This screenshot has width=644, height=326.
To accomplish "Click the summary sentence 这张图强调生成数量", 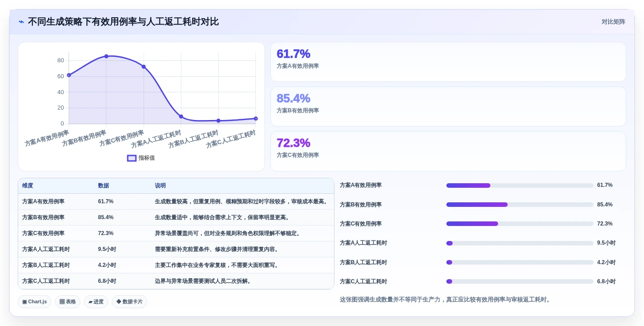I will [446, 300].
